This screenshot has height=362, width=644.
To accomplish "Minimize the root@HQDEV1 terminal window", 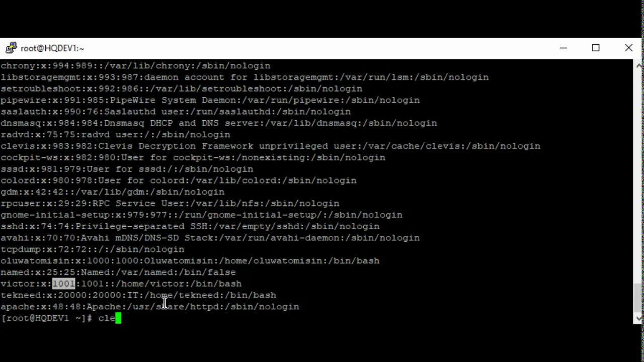I will [x=563, y=48].
